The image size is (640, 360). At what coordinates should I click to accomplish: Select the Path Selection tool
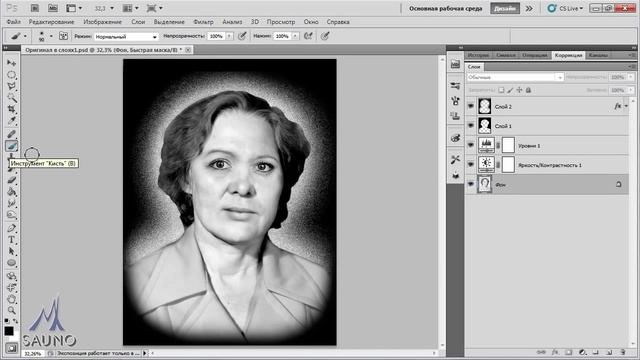click(x=11, y=251)
